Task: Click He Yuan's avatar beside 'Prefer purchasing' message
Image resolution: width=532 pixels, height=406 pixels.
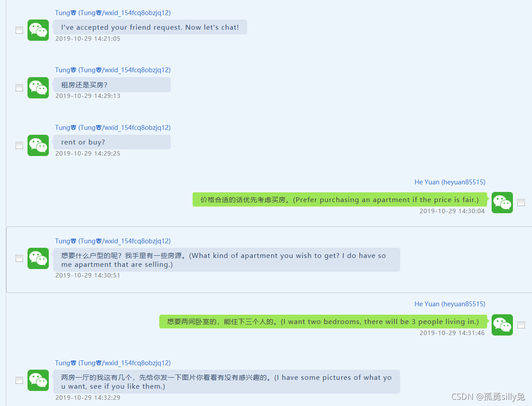Action: coord(502,203)
